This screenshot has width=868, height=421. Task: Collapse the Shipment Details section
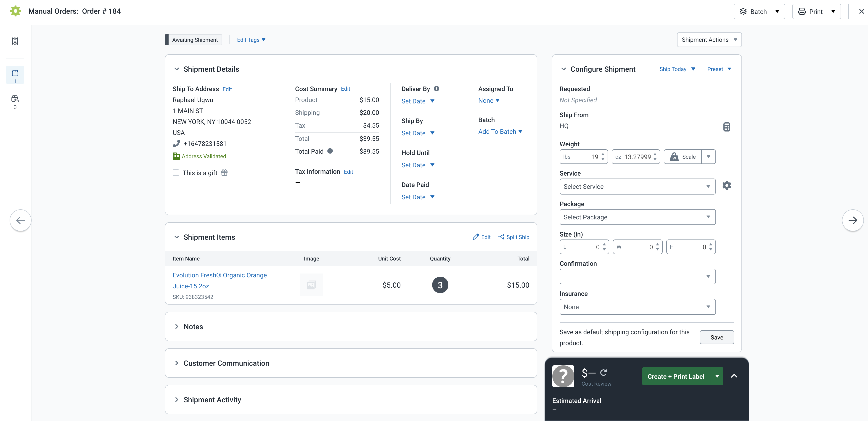(x=177, y=69)
